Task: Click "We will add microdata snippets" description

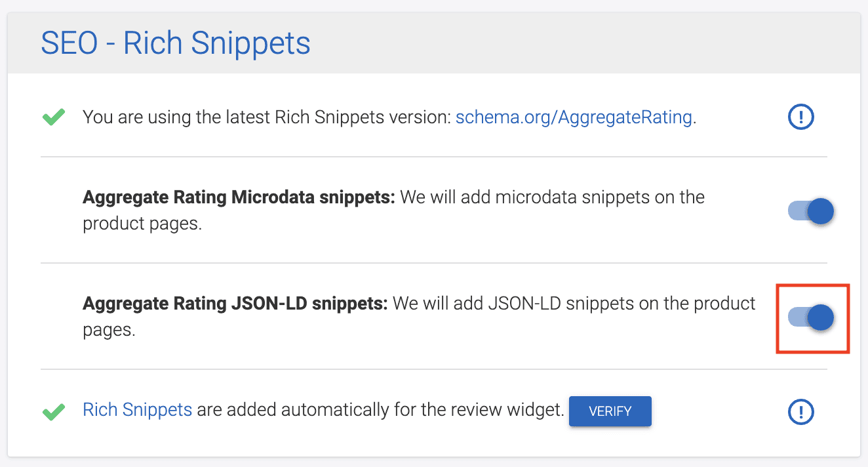Action: 552,197
